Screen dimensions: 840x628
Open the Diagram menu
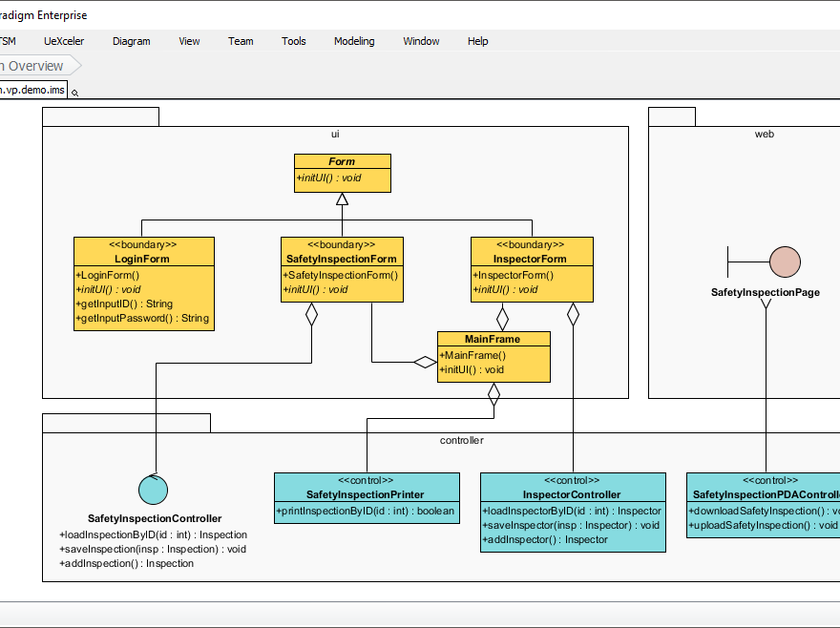(131, 41)
